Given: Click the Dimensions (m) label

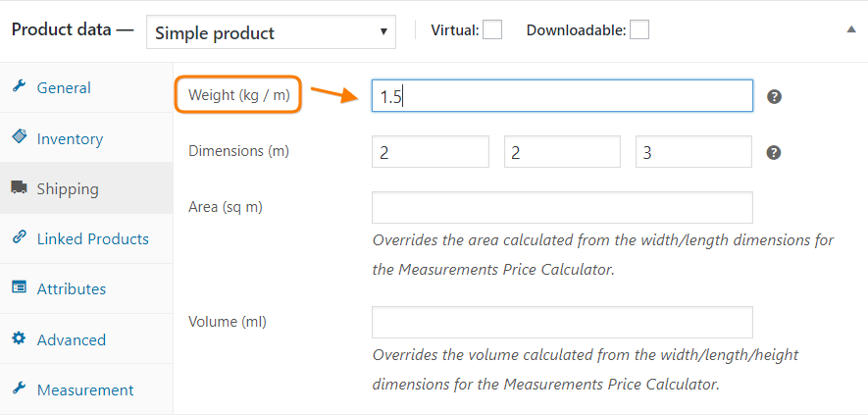Looking at the screenshot, I should pos(238,151).
